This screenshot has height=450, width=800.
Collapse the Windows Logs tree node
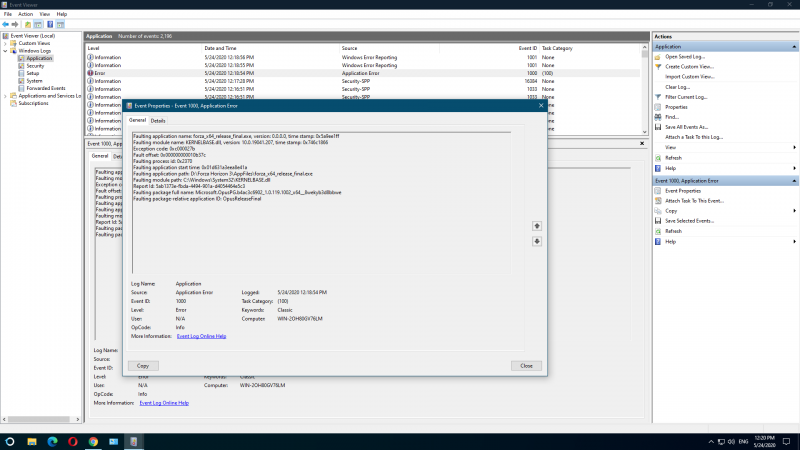click(6, 51)
